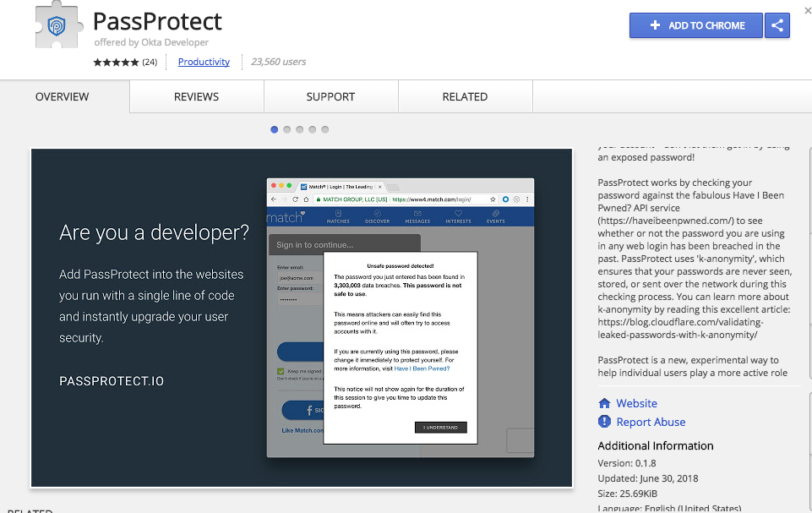Click the 'Are you a developer?' screenshot image

302,318
